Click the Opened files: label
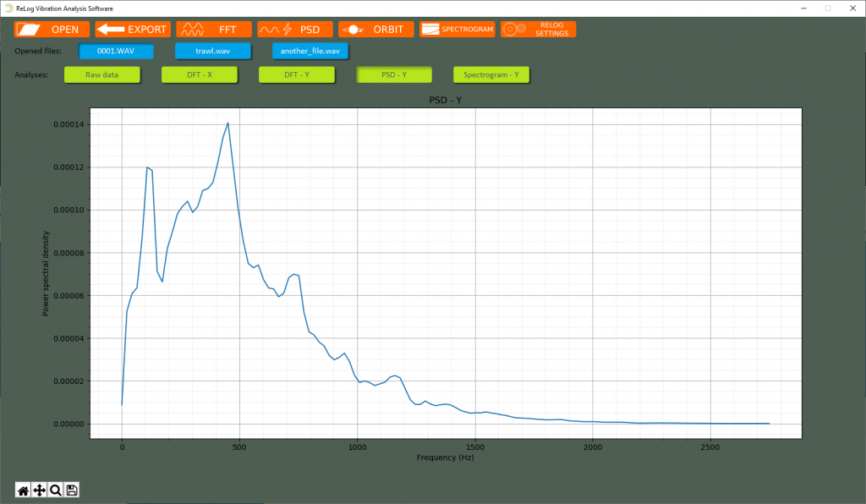The image size is (866, 504). [x=38, y=51]
